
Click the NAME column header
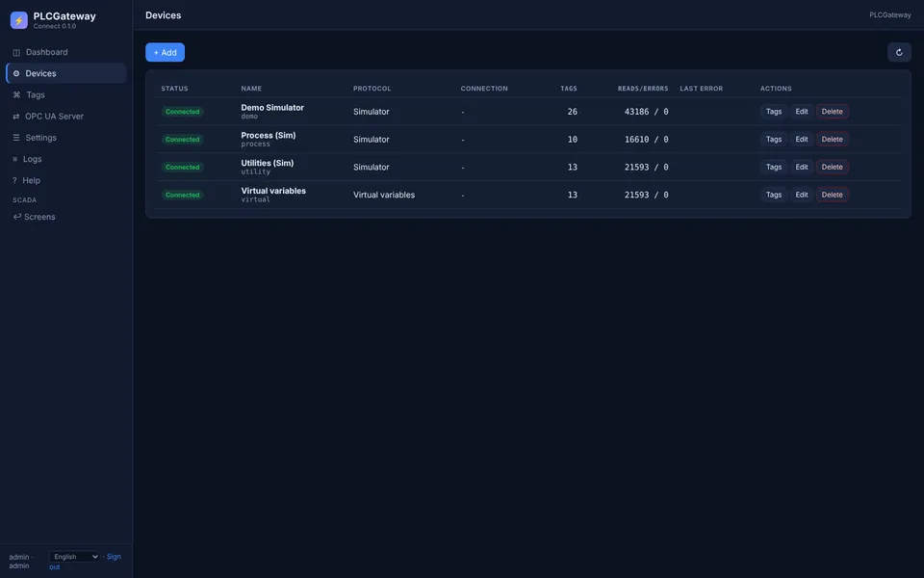[x=251, y=89]
